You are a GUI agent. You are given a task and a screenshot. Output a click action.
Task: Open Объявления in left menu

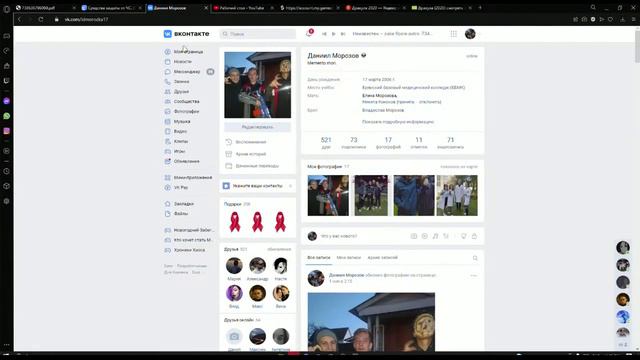[187, 161]
